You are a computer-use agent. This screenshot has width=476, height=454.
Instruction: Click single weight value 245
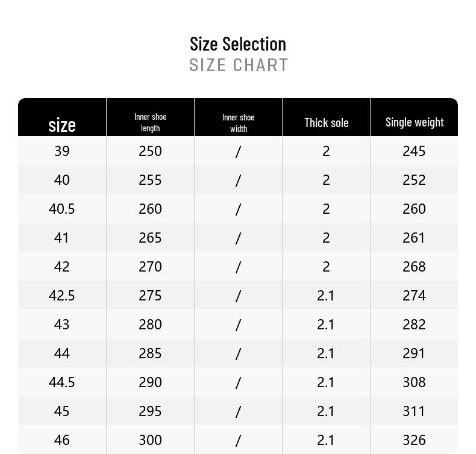coord(414,151)
